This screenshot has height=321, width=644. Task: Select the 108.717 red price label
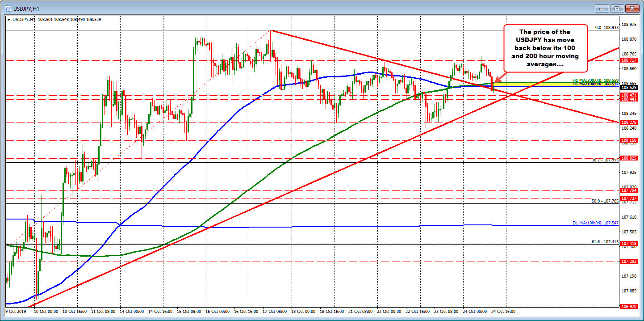(x=629, y=60)
